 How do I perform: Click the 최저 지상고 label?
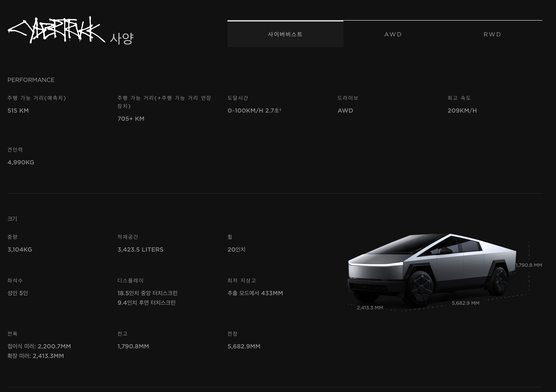[242, 281]
